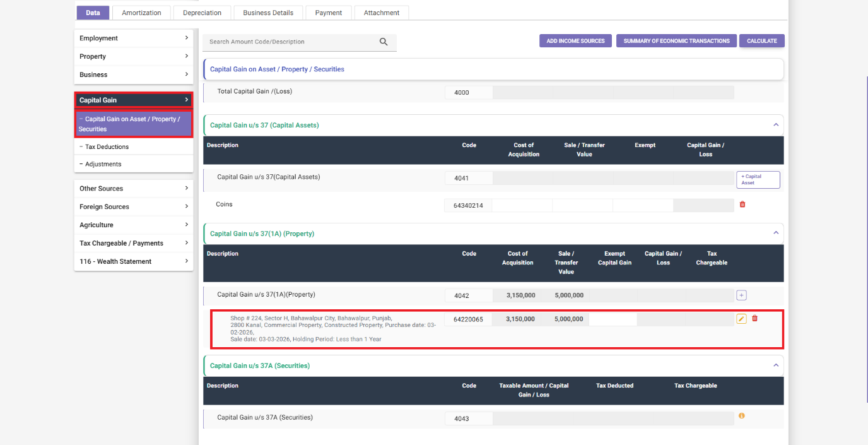
Task: Click Coins sale / transfer value field
Action: click(x=582, y=205)
